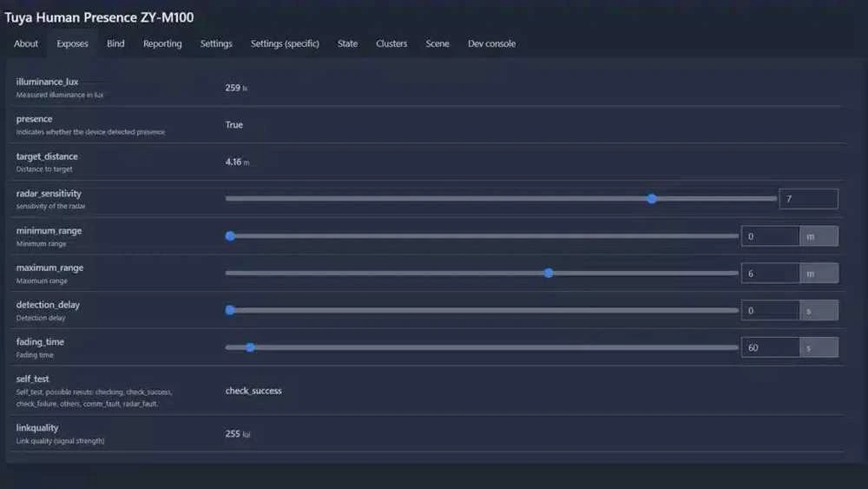Open the Settings (specific) tab
The height and width of the screenshot is (489, 868).
tap(285, 43)
